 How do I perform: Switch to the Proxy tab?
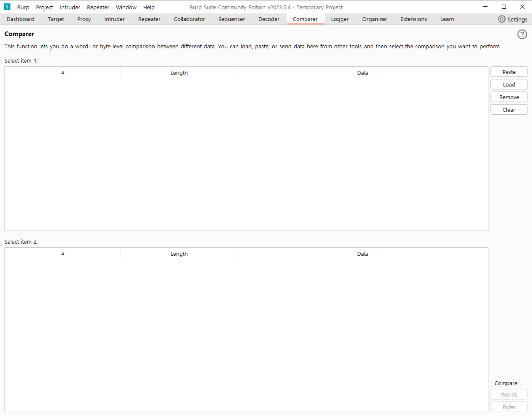tap(84, 19)
